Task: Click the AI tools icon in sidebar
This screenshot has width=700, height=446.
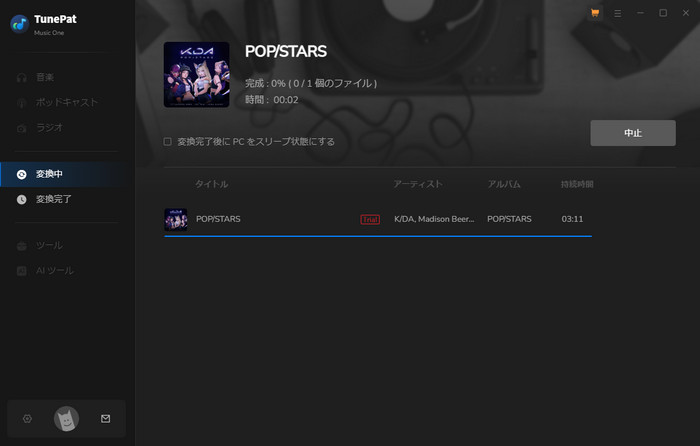Action: click(21, 271)
